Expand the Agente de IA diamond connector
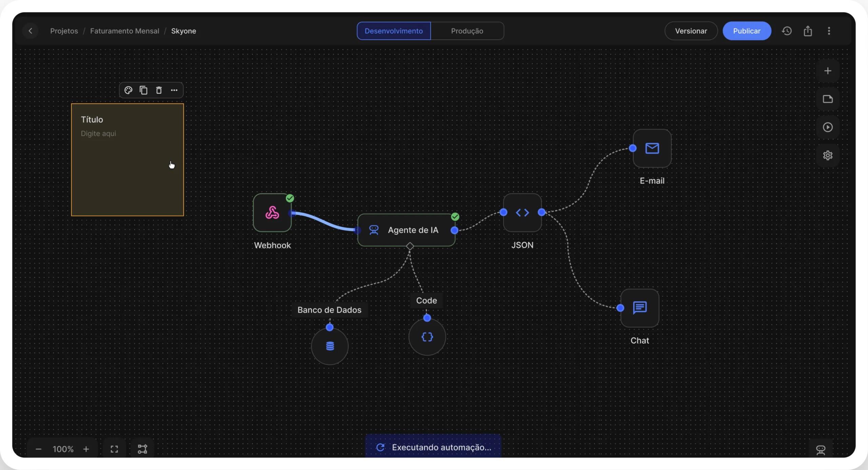Image resolution: width=868 pixels, height=470 pixels. 410,246
